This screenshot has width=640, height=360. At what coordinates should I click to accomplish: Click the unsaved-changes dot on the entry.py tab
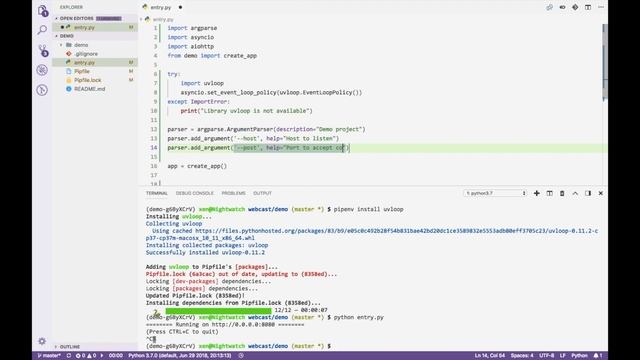point(180,7)
